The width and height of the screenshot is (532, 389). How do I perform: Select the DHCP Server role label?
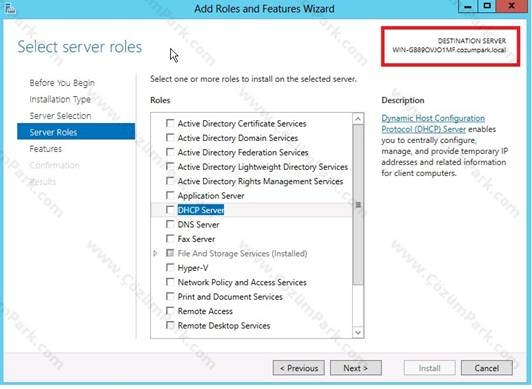coord(201,210)
